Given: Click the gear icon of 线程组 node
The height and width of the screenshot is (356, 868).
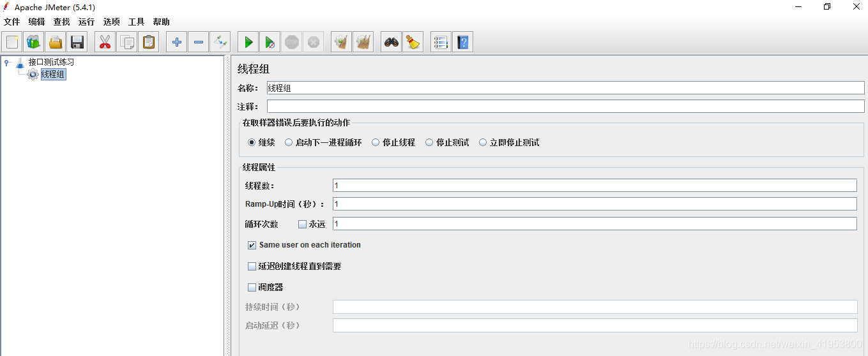Looking at the screenshot, I should (x=33, y=75).
